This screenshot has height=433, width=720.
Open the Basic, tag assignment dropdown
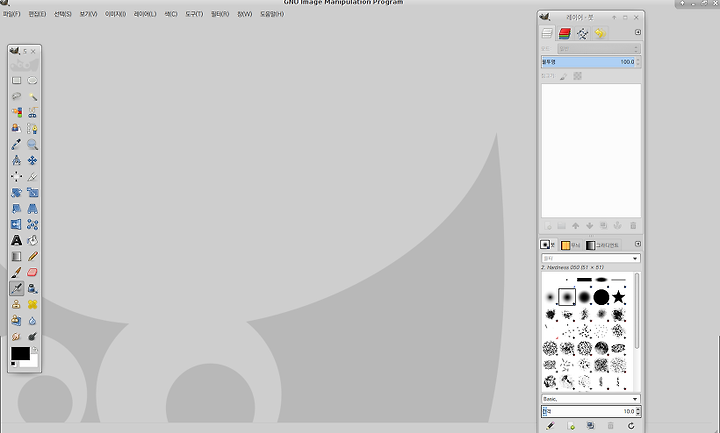591,399
